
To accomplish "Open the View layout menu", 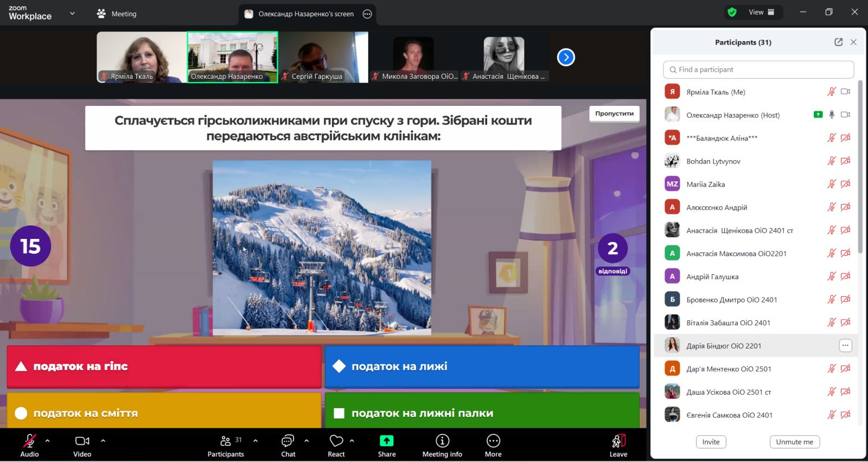I will (761, 12).
